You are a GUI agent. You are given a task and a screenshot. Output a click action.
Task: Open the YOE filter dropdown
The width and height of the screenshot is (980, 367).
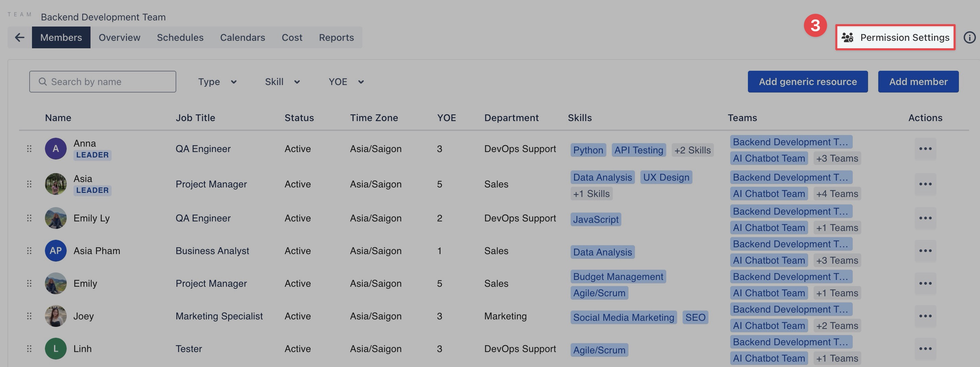(346, 82)
